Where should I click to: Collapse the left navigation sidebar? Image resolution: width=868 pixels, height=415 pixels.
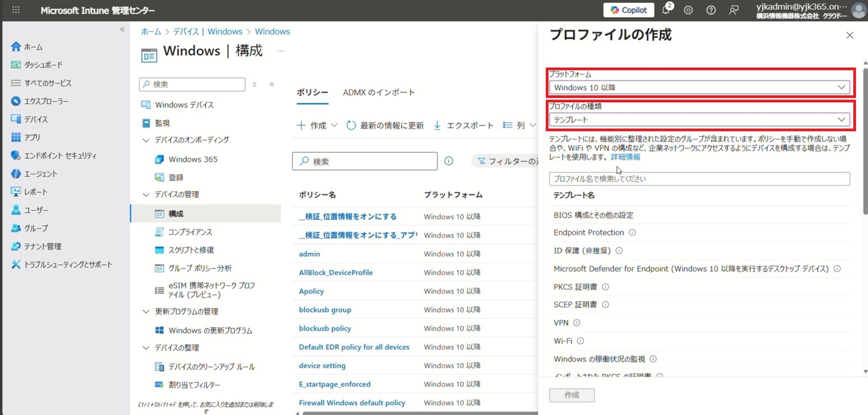tap(122, 29)
